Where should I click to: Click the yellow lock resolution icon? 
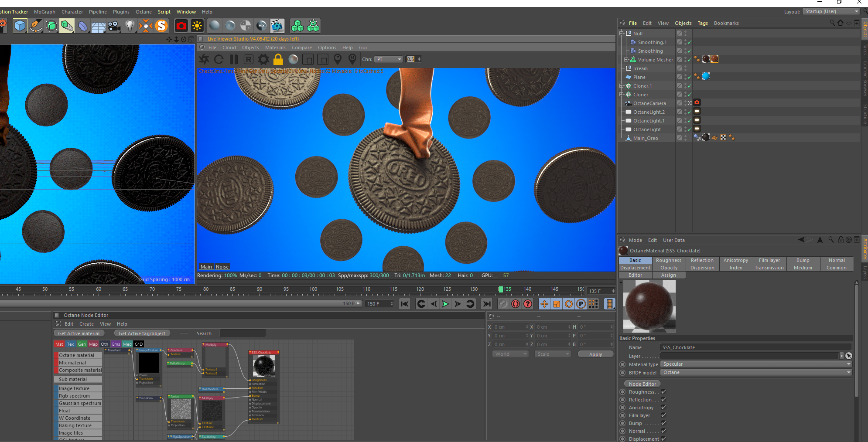tap(278, 59)
